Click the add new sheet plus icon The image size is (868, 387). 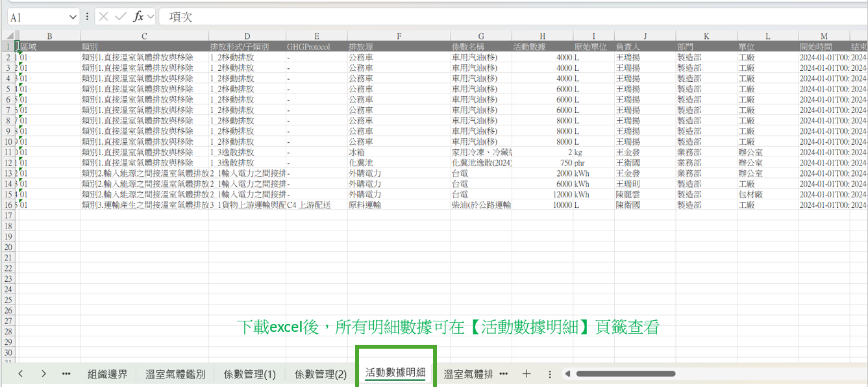pos(527,374)
